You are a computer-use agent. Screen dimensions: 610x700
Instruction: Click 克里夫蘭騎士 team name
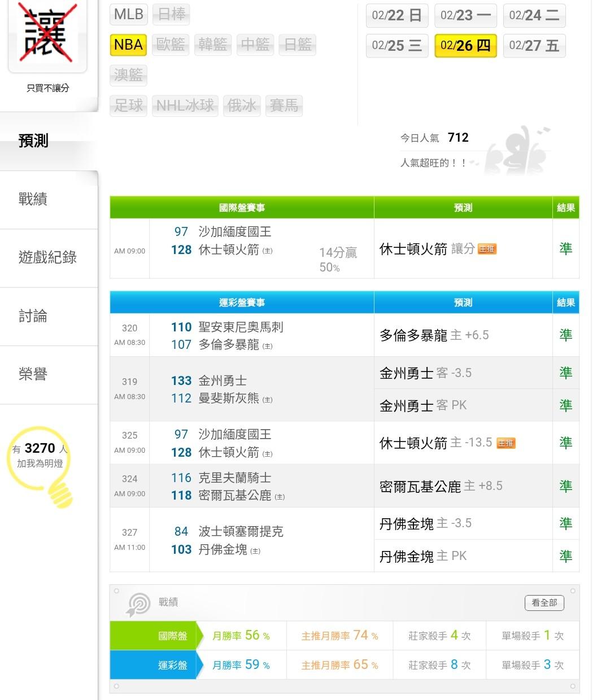[235, 478]
